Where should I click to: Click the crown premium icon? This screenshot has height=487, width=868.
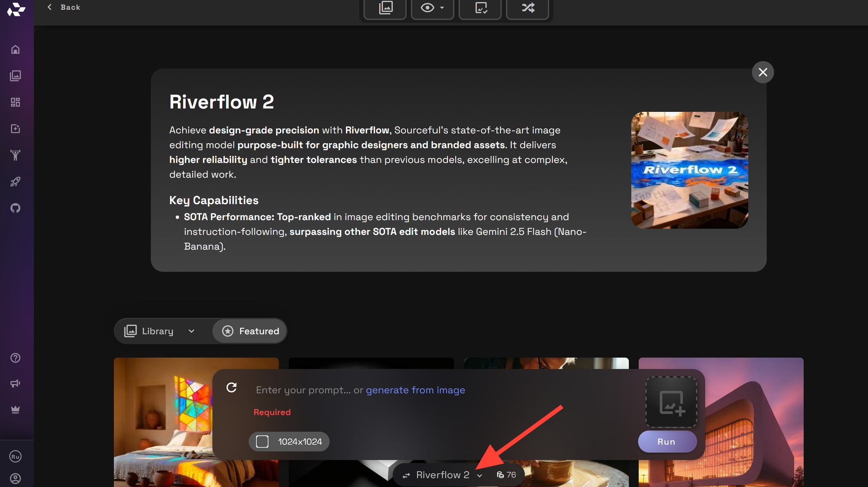[x=15, y=410]
